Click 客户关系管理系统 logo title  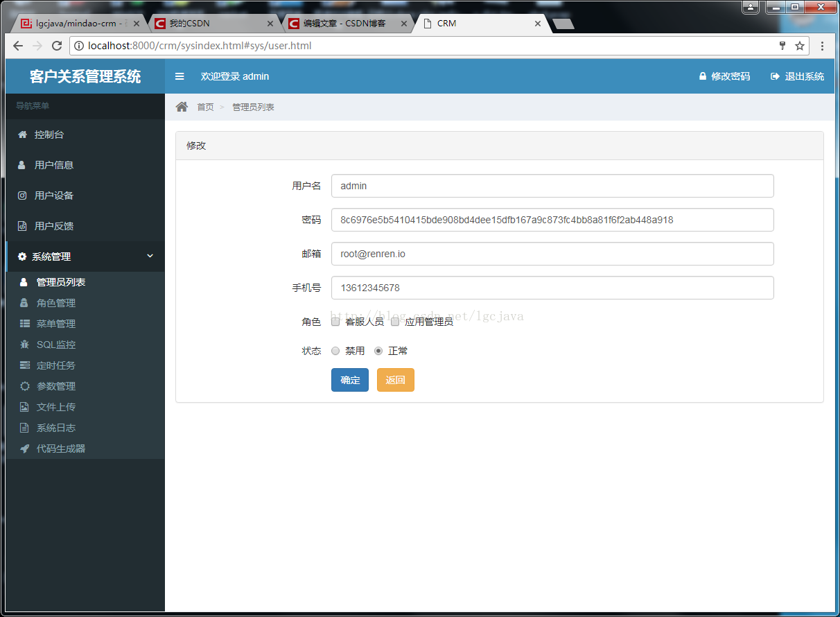85,76
